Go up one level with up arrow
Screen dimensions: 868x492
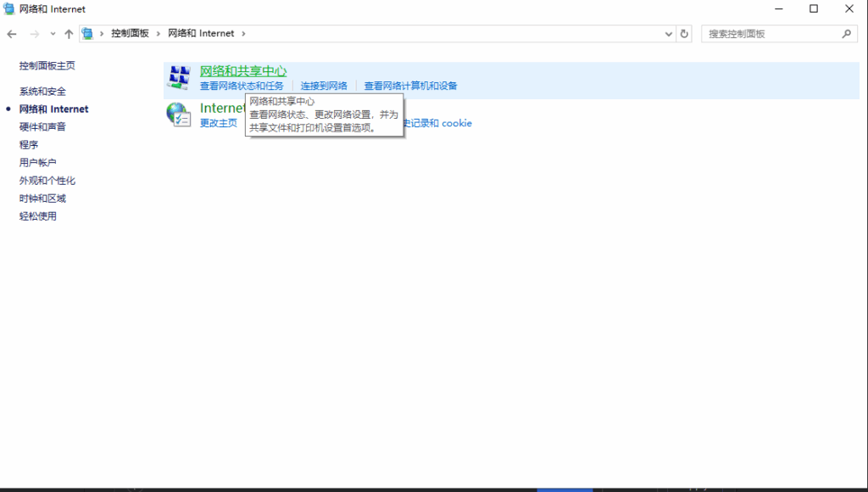click(x=69, y=34)
